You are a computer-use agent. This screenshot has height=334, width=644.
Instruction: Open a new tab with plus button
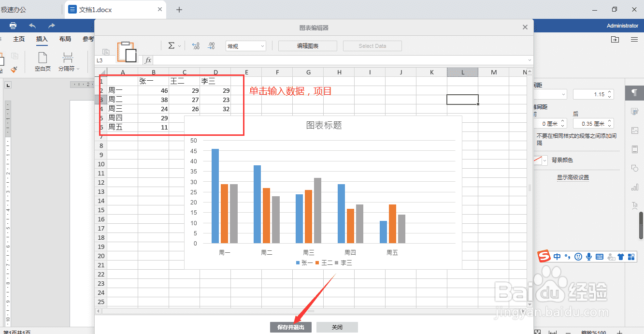click(179, 10)
